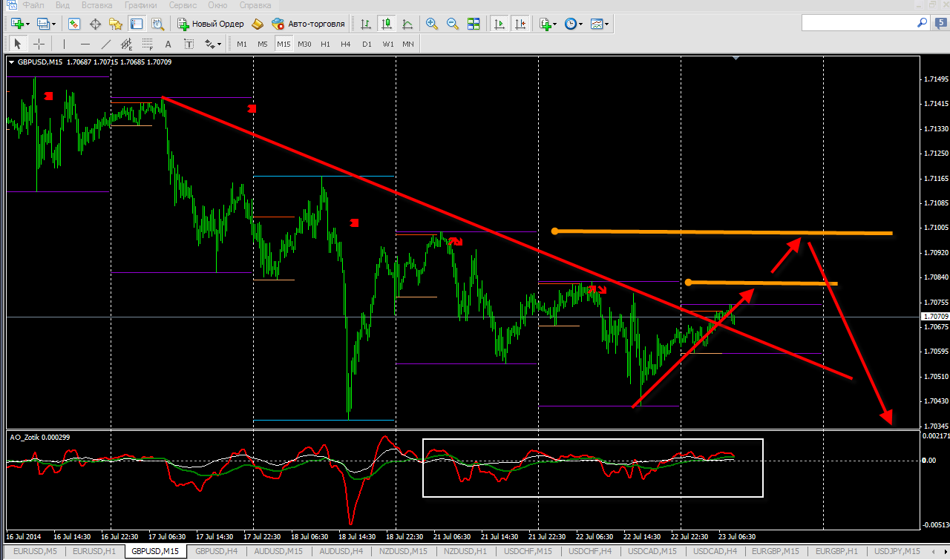Select the crosshair tool

(x=39, y=44)
